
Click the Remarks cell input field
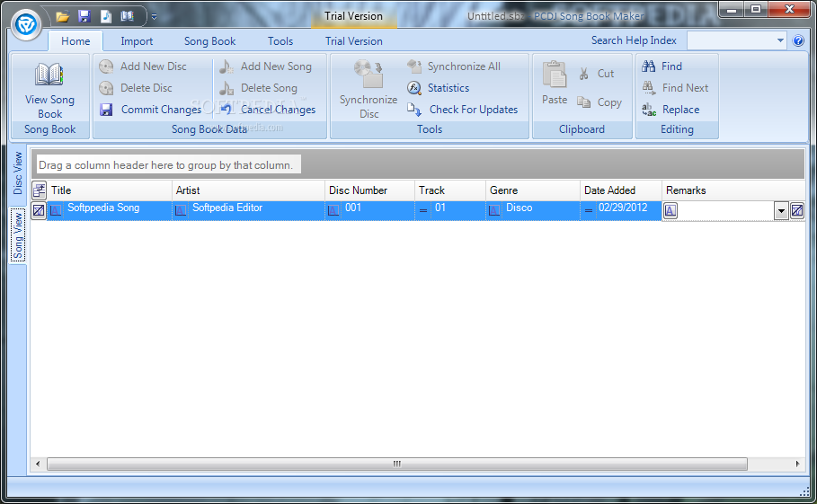point(725,211)
